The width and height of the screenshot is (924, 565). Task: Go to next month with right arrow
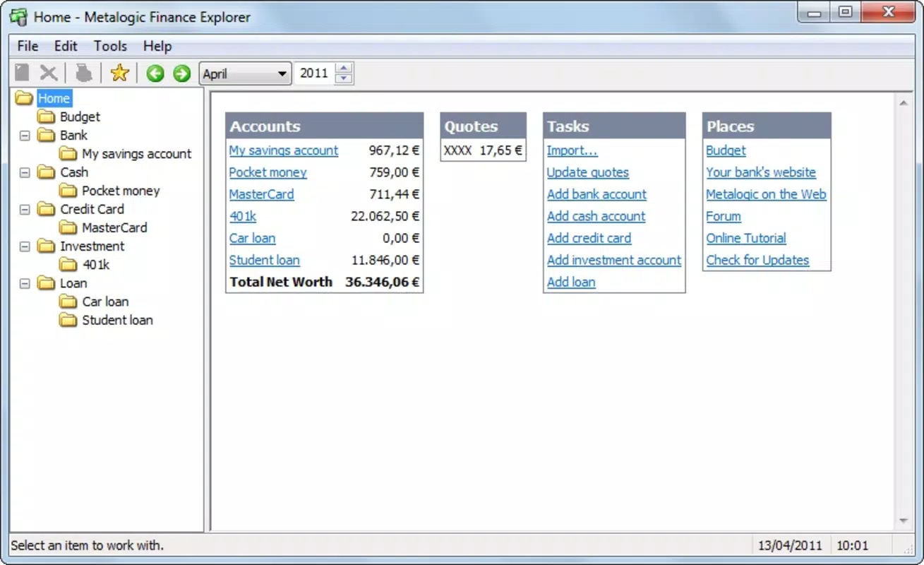[182, 73]
